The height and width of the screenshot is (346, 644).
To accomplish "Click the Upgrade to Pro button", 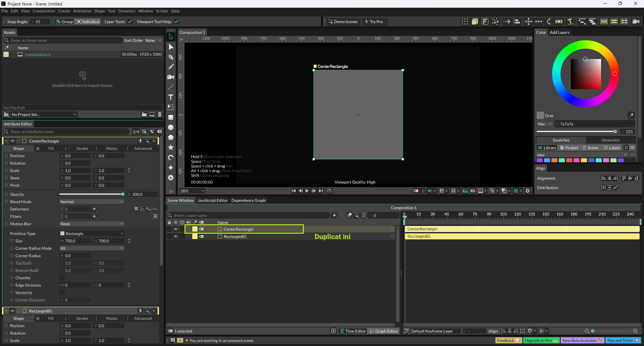I will tap(541, 341).
